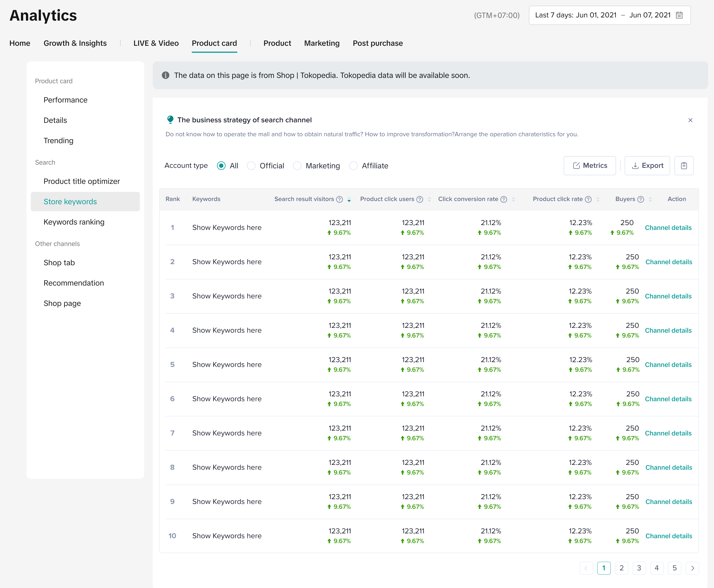
Task: Click the info icon in data notice banner
Action: 166,75
